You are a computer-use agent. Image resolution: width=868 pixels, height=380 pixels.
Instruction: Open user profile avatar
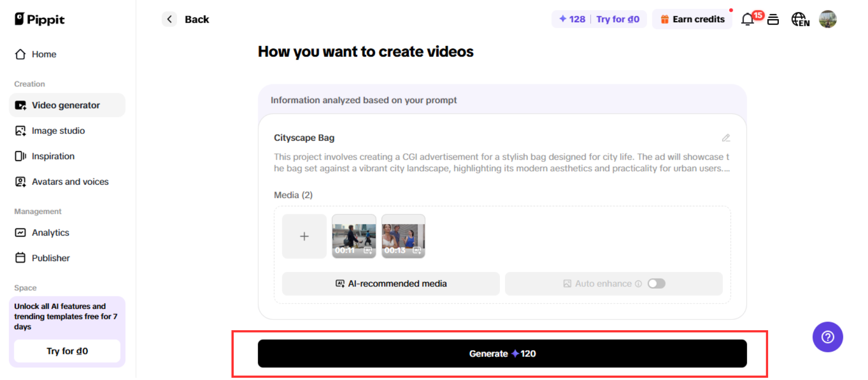click(828, 19)
